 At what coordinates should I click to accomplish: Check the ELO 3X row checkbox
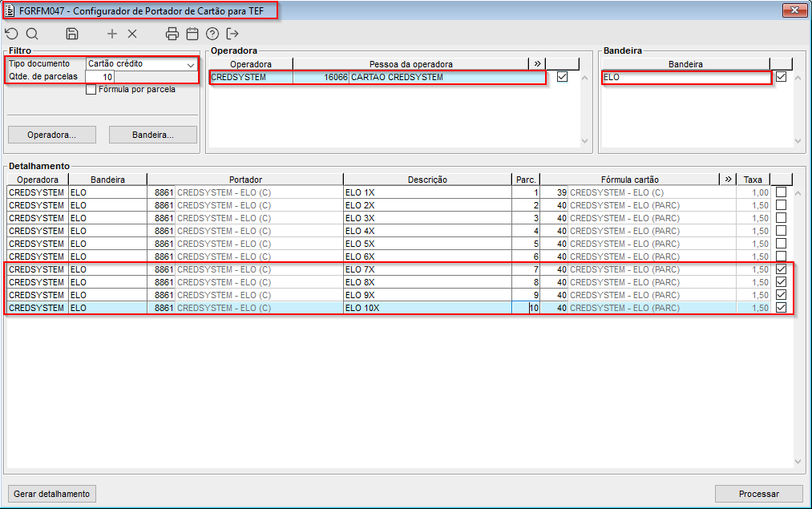781,218
